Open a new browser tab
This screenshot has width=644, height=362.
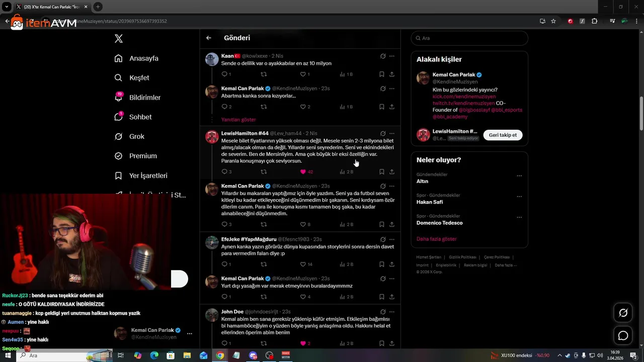(98, 7)
